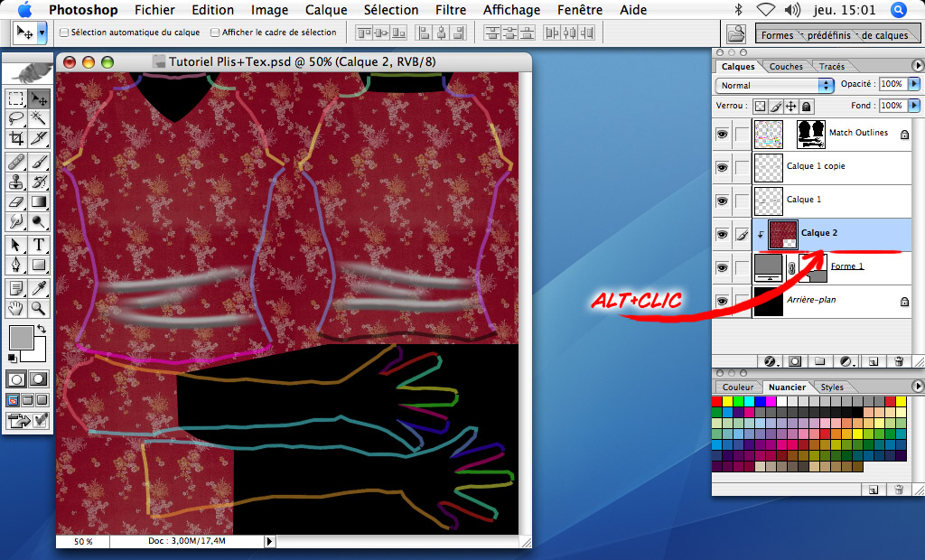Select the Dodge tool

click(38, 222)
